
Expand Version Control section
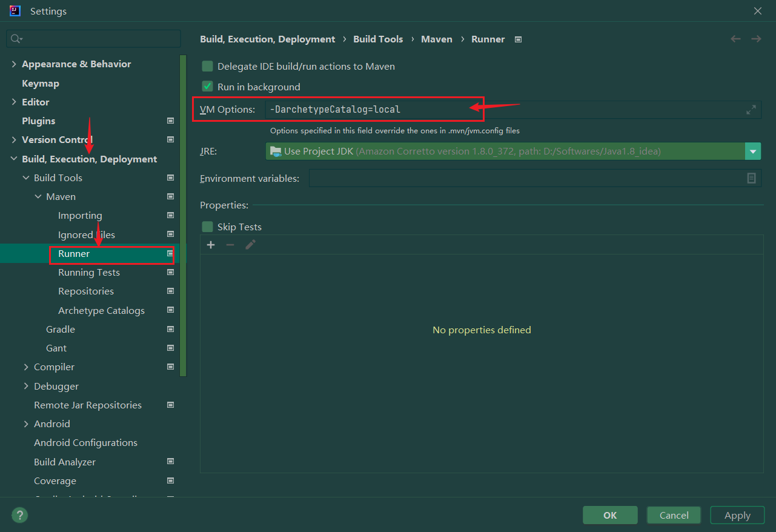click(x=14, y=140)
